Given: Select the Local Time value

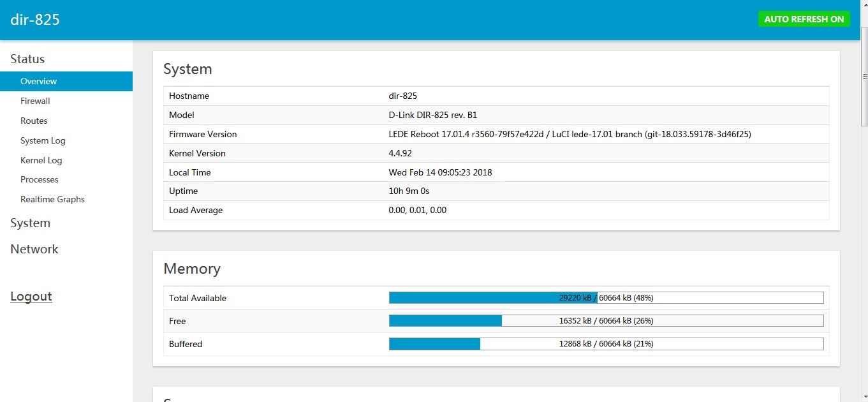Looking at the screenshot, I should [440, 172].
